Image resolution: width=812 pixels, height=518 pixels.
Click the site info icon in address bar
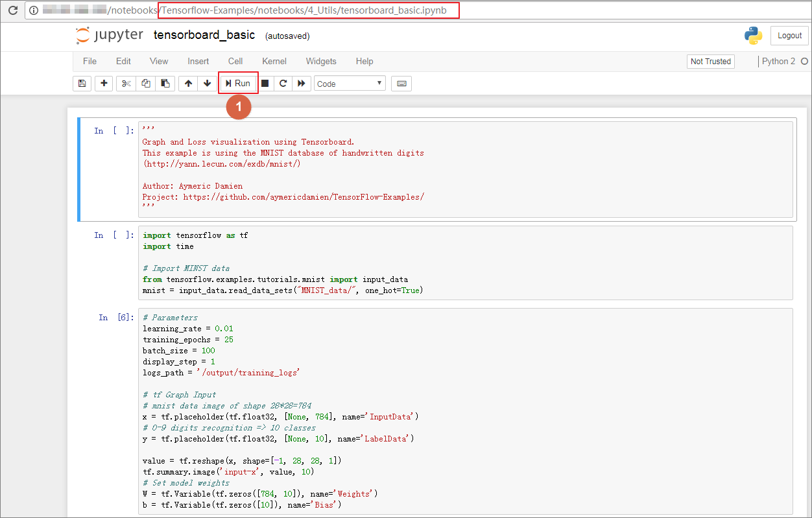point(34,11)
